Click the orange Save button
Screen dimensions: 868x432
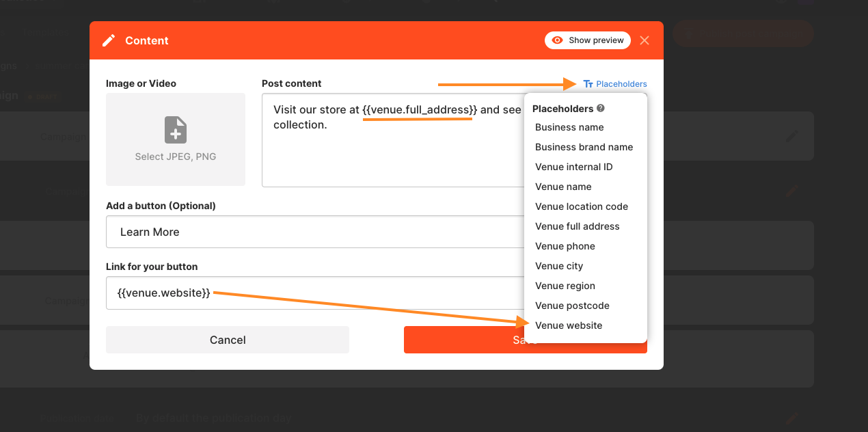[526, 340]
